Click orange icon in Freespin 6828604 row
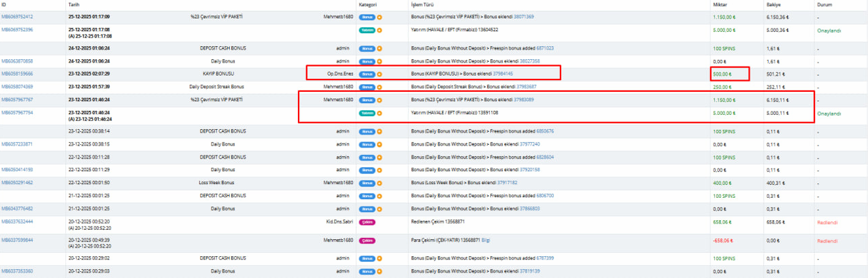Image resolution: width=868 pixels, height=278 pixels. (380, 157)
